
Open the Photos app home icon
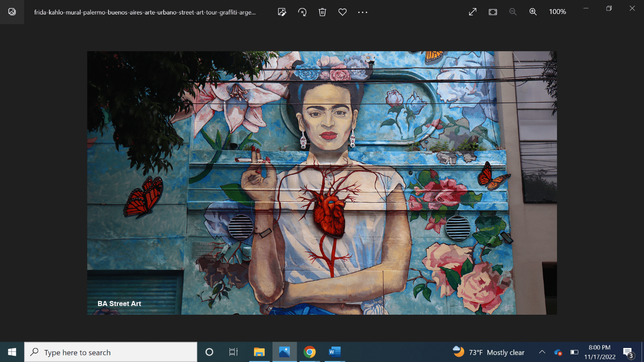12,12
